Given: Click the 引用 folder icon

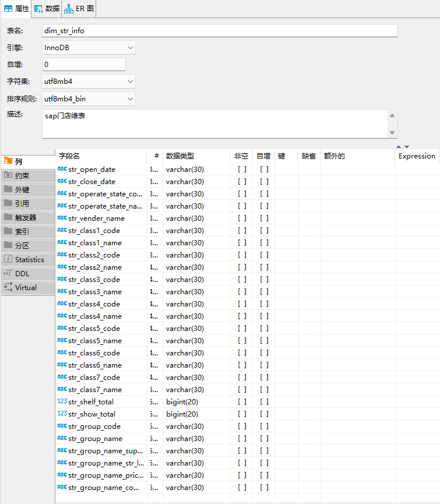Looking at the screenshot, I should pyautogui.click(x=8, y=203).
